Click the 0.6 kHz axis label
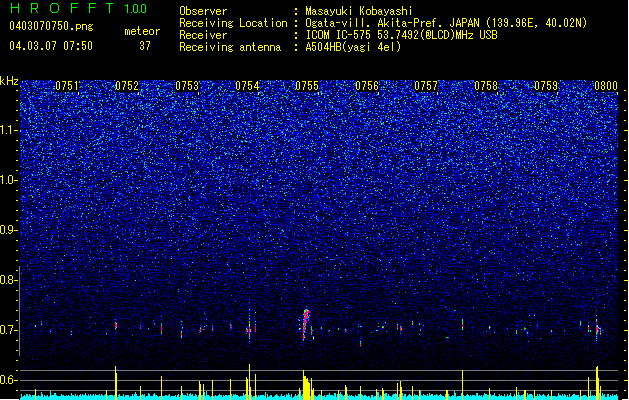 click(9, 380)
